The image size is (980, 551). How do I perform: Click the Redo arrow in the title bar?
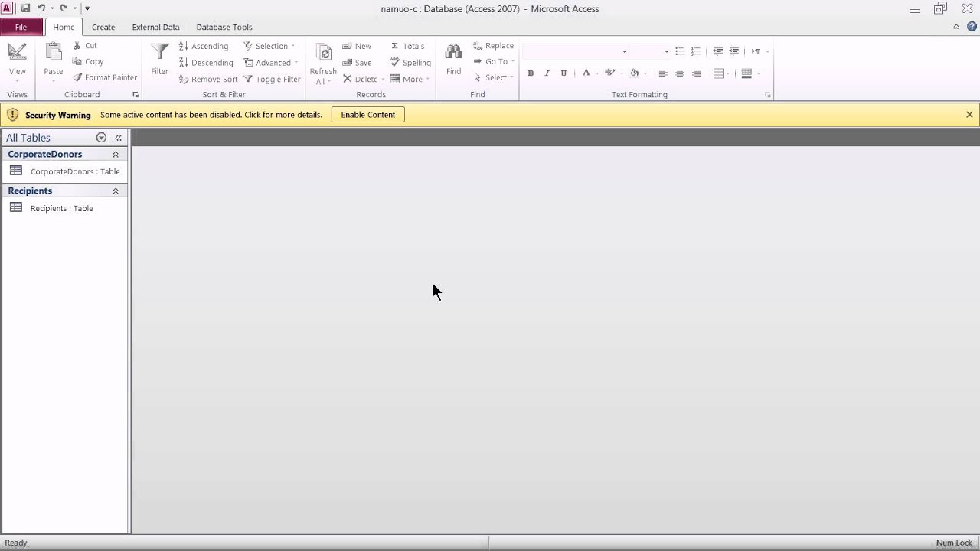[x=64, y=8]
